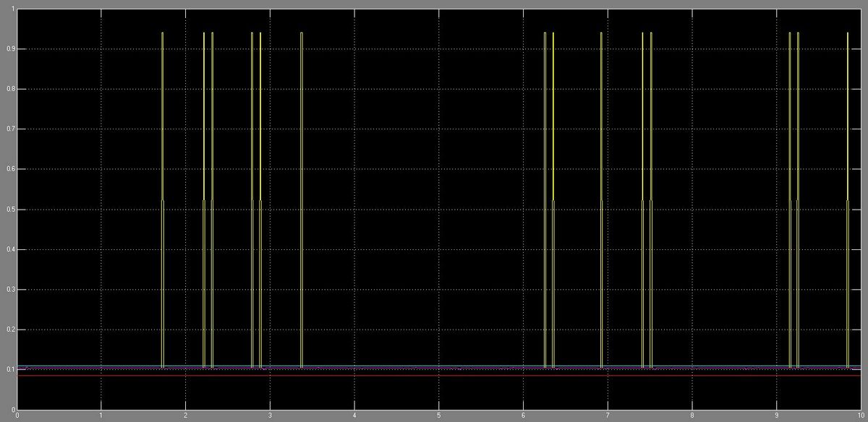Click the x-axis tick label 5
The height and width of the screenshot is (422, 868).
pos(439,416)
